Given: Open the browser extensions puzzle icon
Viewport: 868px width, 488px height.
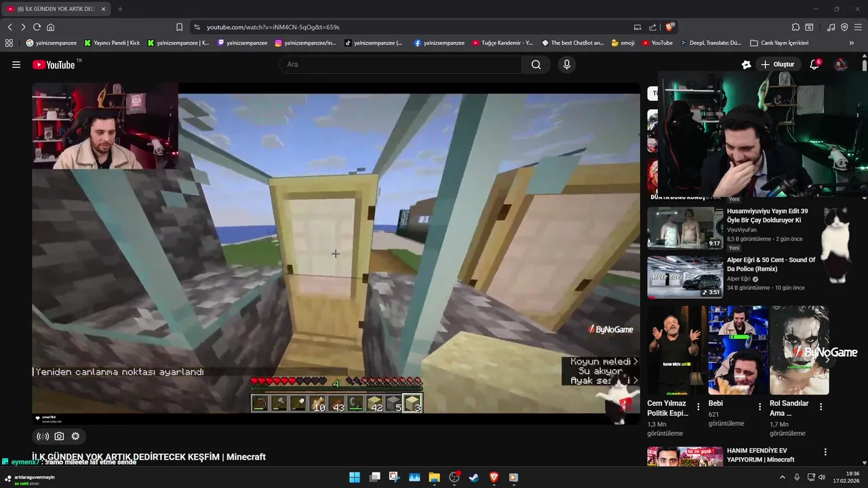Looking at the screenshot, I should point(795,27).
